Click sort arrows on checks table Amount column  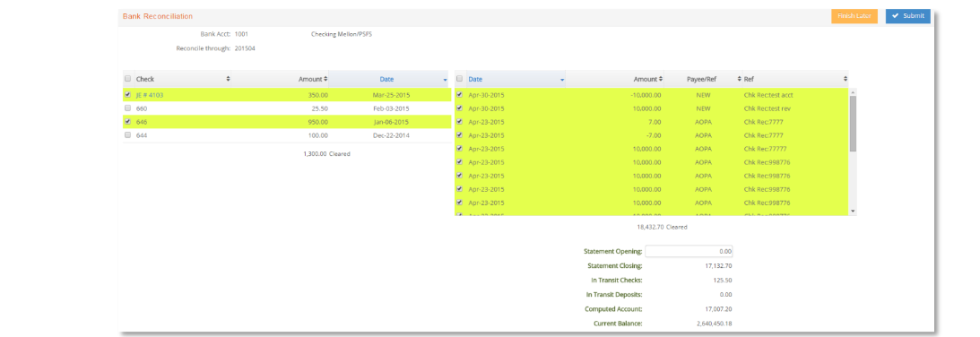325,80
